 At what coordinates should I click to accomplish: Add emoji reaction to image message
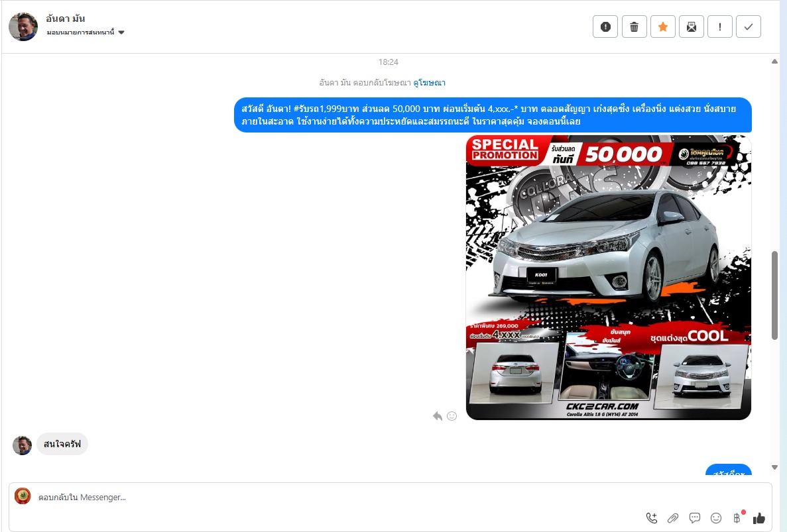coord(452,416)
